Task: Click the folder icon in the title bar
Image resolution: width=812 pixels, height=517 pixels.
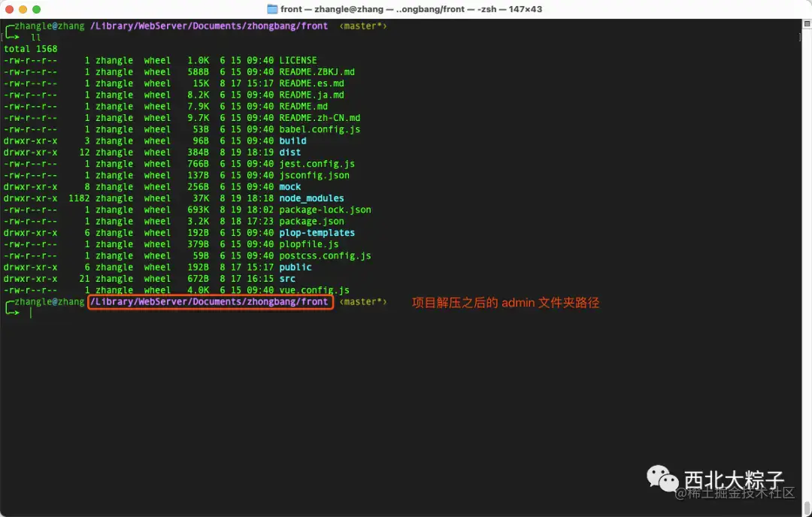Action: point(272,9)
